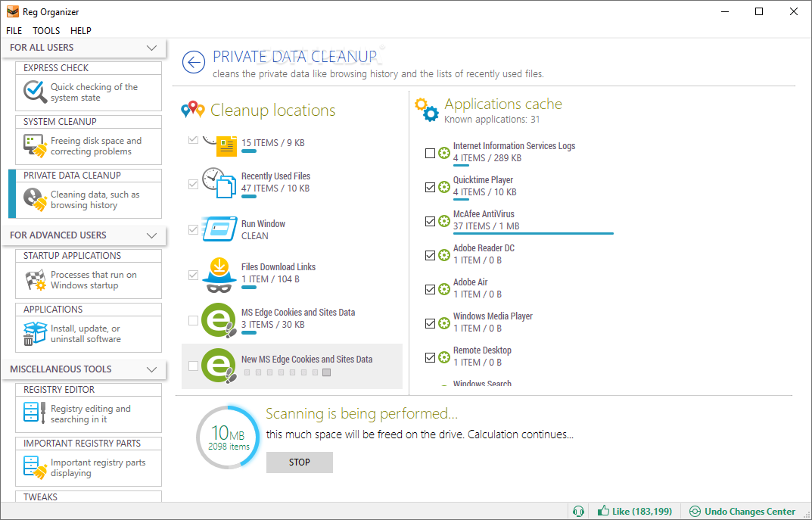Open the APPLICATIONS section
This screenshot has height=520, width=812.
pyautogui.click(x=89, y=327)
